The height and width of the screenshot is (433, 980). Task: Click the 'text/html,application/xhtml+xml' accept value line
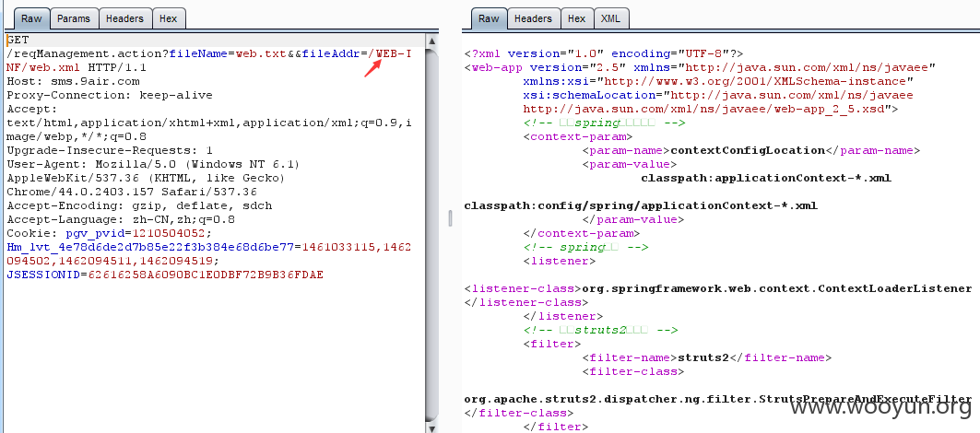(x=208, y=123)
